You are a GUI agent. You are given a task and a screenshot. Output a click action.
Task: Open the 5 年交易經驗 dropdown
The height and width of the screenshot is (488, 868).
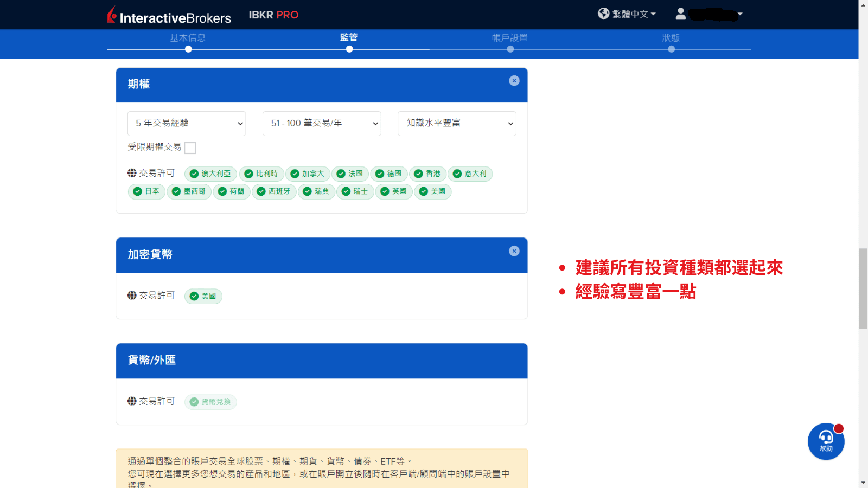pyautogui.click(x=187, y=123)
